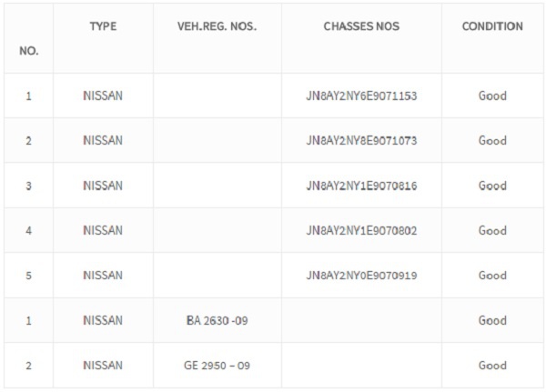The height and width of the screenshot is (392, 546).
Task: Click chassis number JN8AY2NY1E9070802
Action: (x=361, y=230)
